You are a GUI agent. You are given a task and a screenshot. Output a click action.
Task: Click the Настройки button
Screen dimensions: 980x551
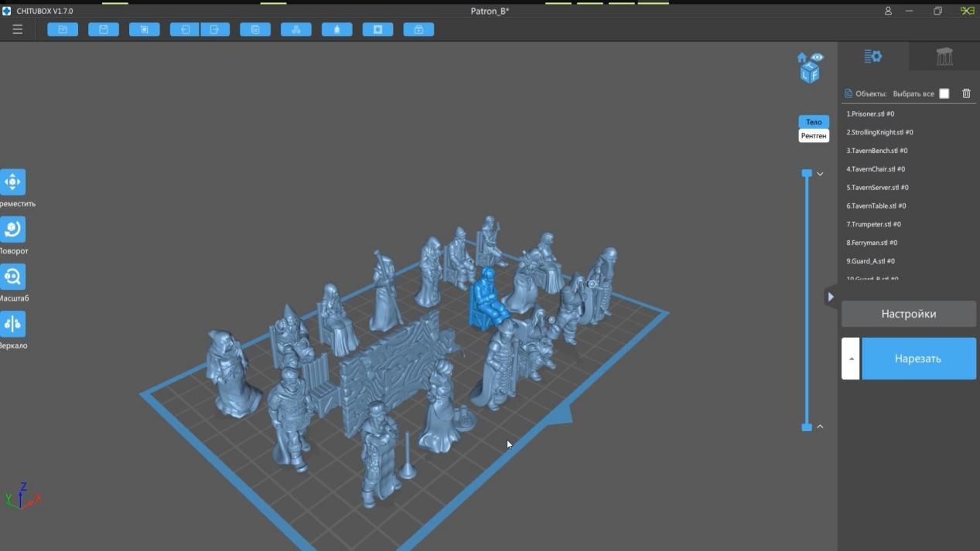pyautogui.click(x=909, y=314)
